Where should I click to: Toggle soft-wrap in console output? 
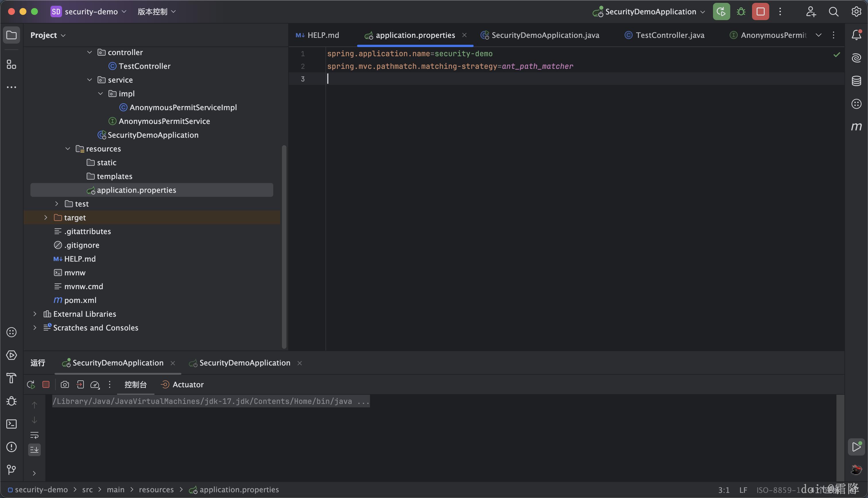coord(34,435)
